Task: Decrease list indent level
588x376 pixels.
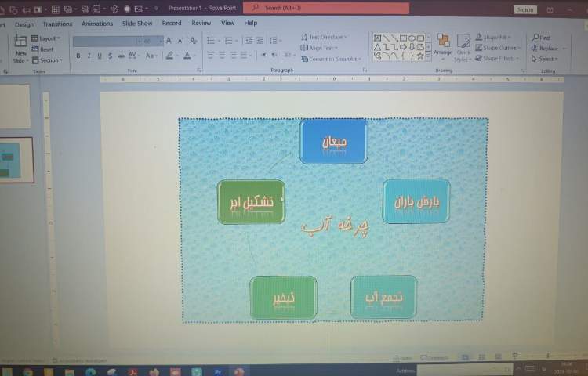Action: click(249, 41)
